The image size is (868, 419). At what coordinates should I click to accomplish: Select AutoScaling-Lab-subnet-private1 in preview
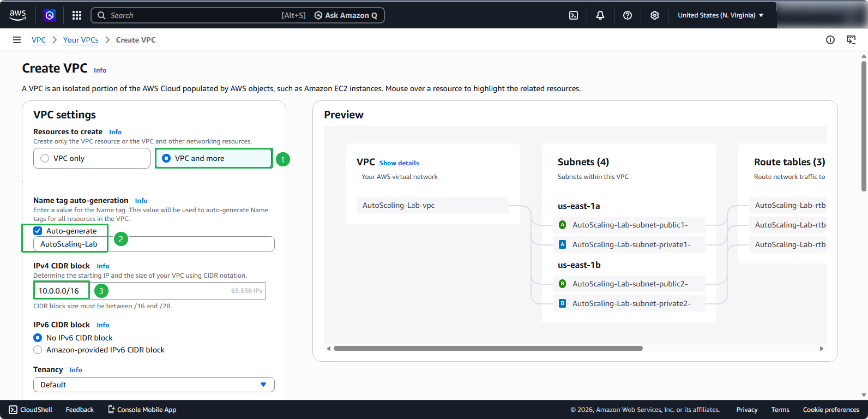(629, 244)
